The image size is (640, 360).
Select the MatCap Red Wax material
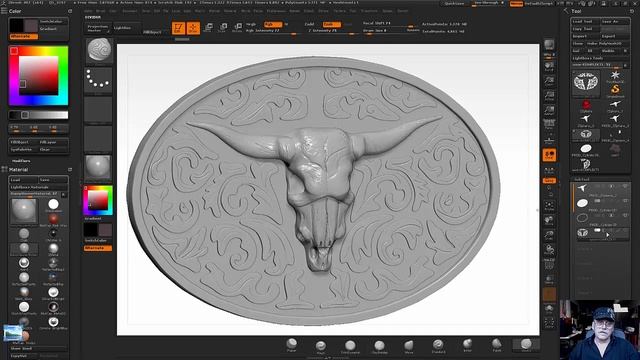[x=53, y=220]
